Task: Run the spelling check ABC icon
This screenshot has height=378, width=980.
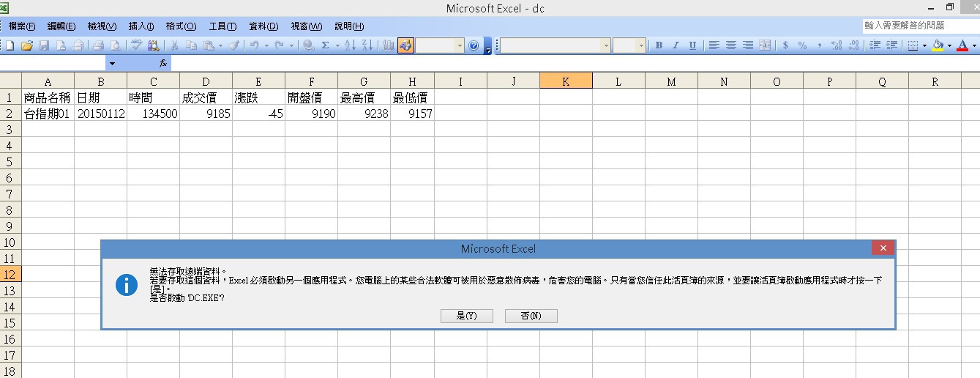Action: coord(136,45)
